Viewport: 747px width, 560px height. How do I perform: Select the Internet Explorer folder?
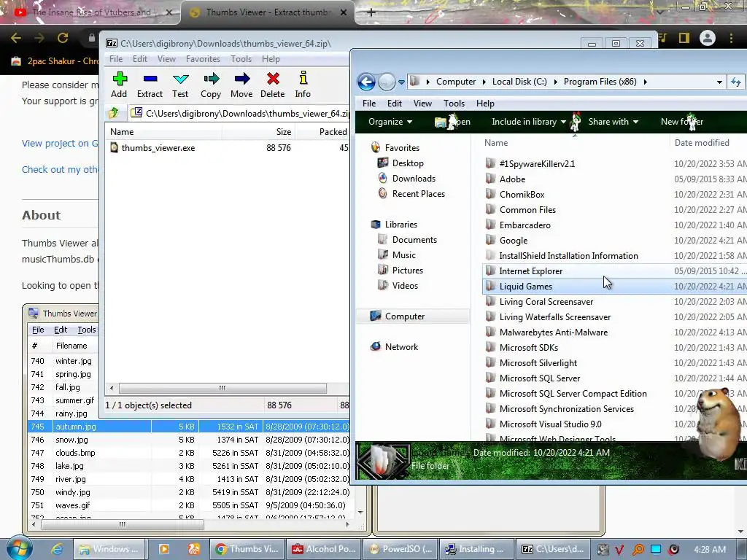(x=531, y=271)
